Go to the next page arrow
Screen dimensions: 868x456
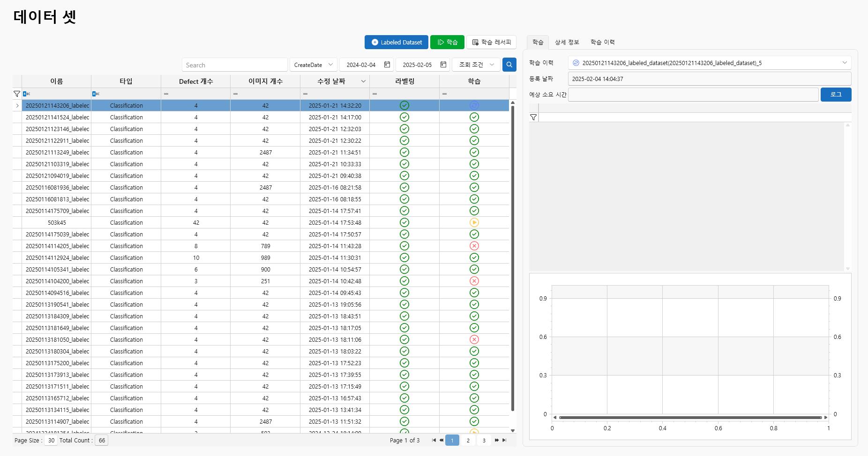tap(496, 440)
